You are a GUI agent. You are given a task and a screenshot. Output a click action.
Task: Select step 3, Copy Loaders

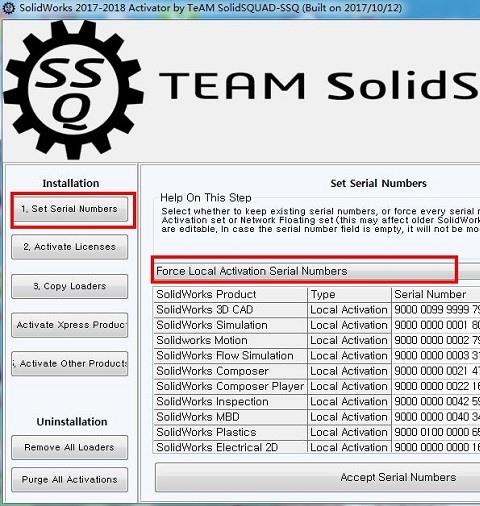point(70,286)
